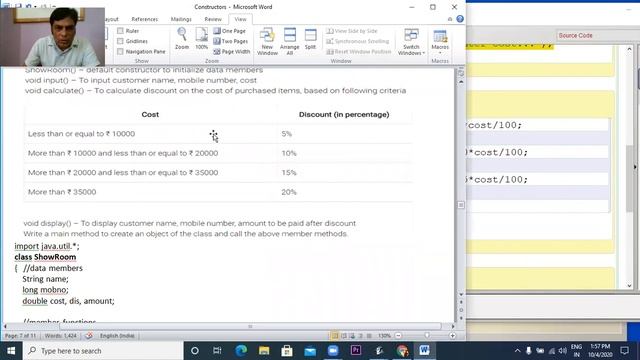640x360 pixels.
Task: Show hidden system tray icons chevron
Action: [517, 351]
